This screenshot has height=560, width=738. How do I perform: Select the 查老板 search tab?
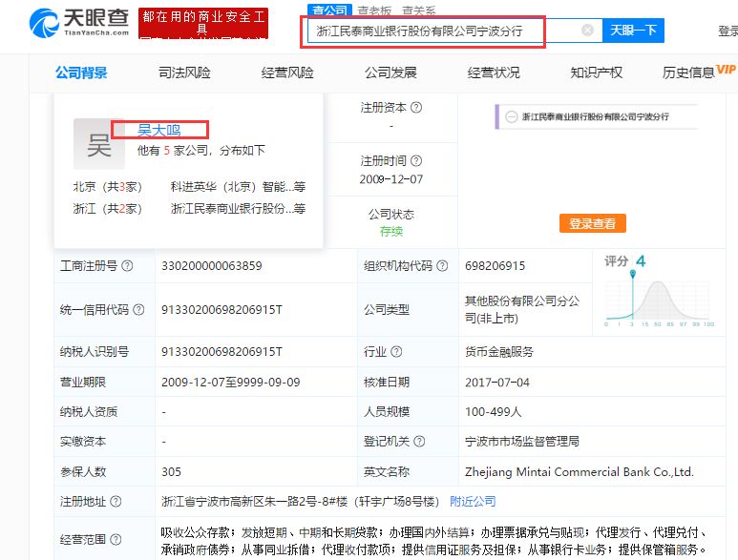click(374, 10)
